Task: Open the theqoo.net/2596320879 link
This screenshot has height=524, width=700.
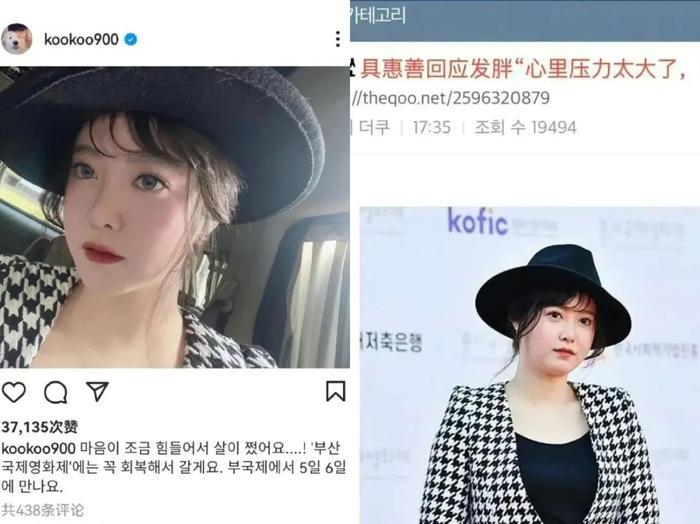Action: (450, 98)
